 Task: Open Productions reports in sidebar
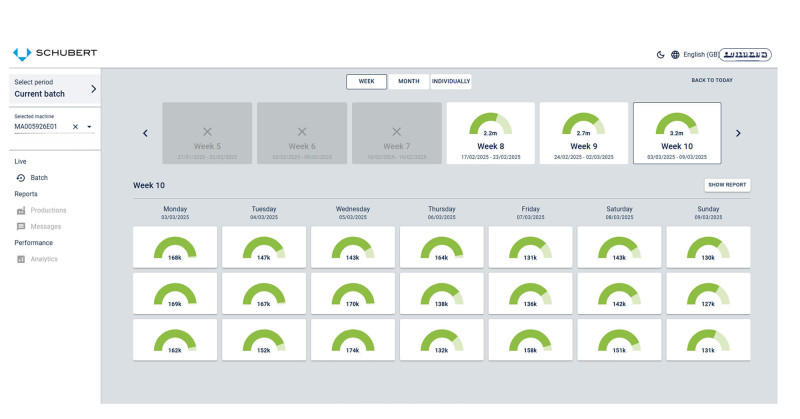pyautogui.click(x=48, y=210)
